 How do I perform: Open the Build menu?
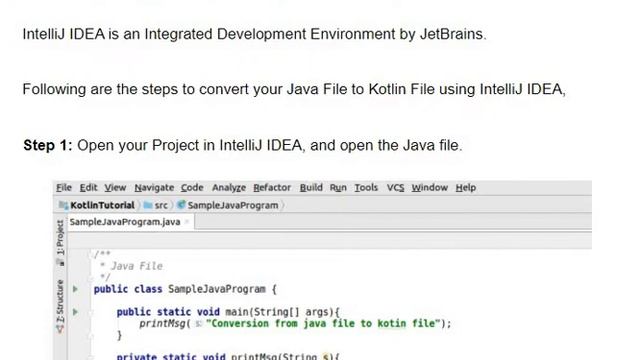pyautogui.click(x=311, y=188)
